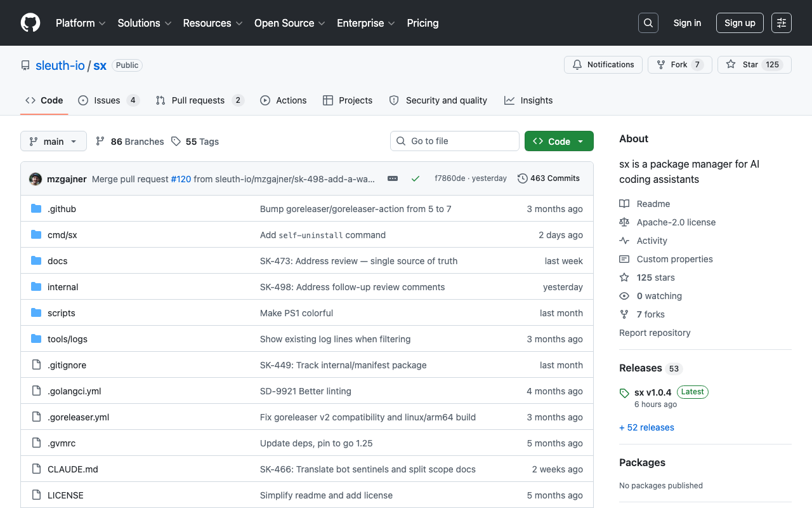Click the CLAUDE.md file icon

coord(36,469)
